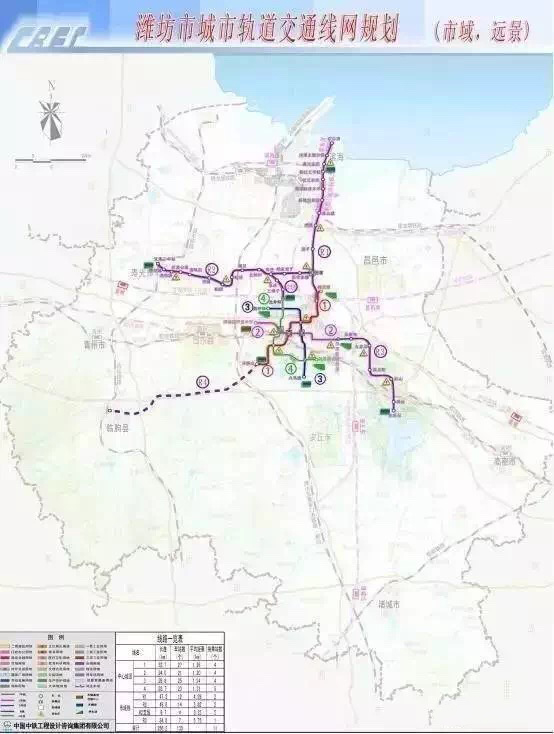554x734 pixels.
Task: Click the square terminal station at 临朐县
Action: coord(109,411)
